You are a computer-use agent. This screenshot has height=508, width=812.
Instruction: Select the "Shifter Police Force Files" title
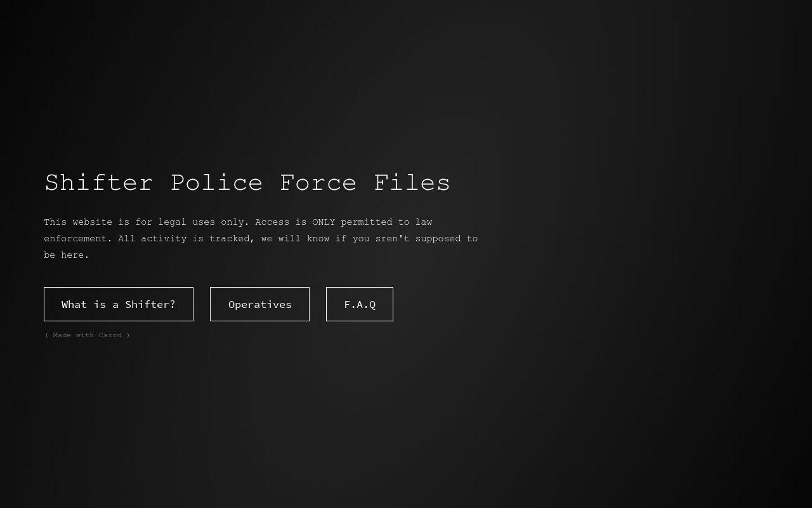(x=247, y=182)
